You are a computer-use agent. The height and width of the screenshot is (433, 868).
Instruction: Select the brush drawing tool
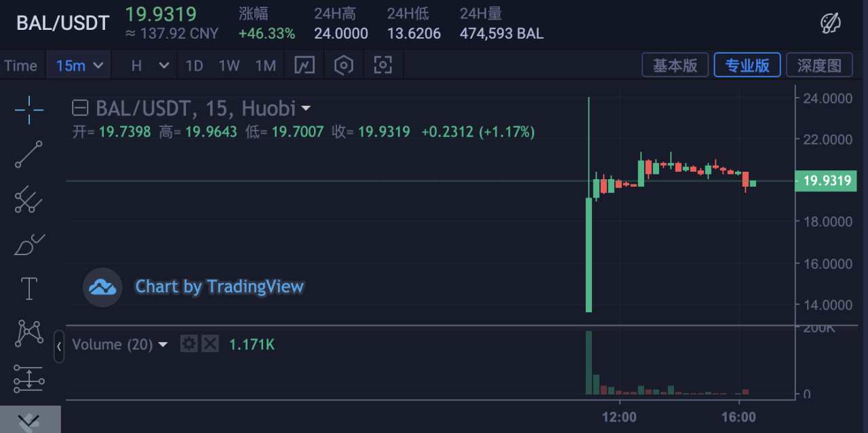coord(28,244)
